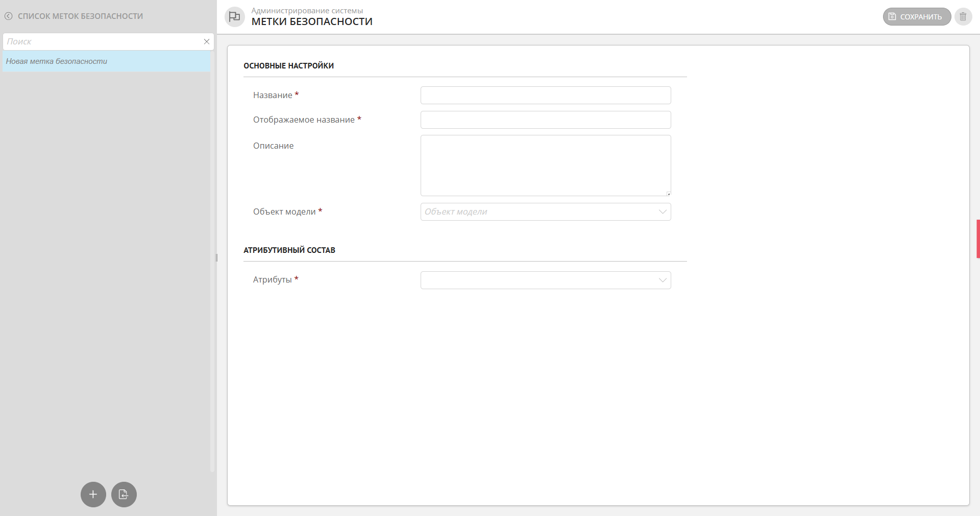
Task: Focus the Отображаемое название field
Action: [x=546, y=120]
